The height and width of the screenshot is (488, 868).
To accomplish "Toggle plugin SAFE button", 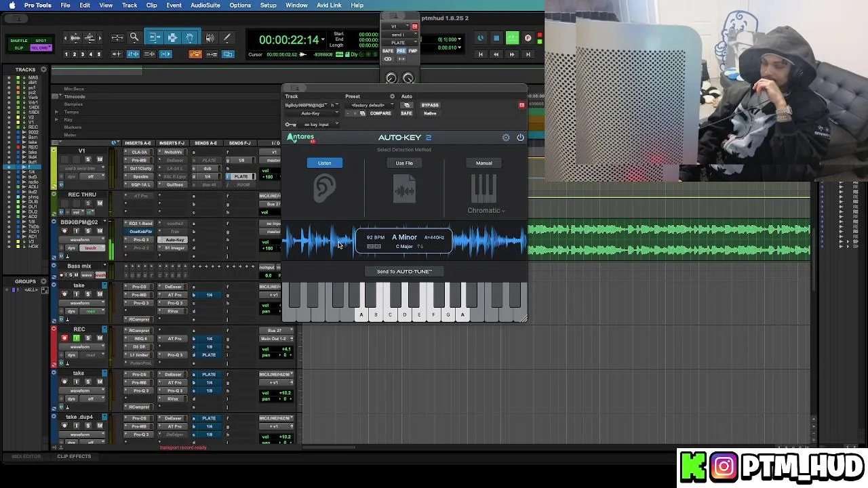I will [x=407, y=113].
